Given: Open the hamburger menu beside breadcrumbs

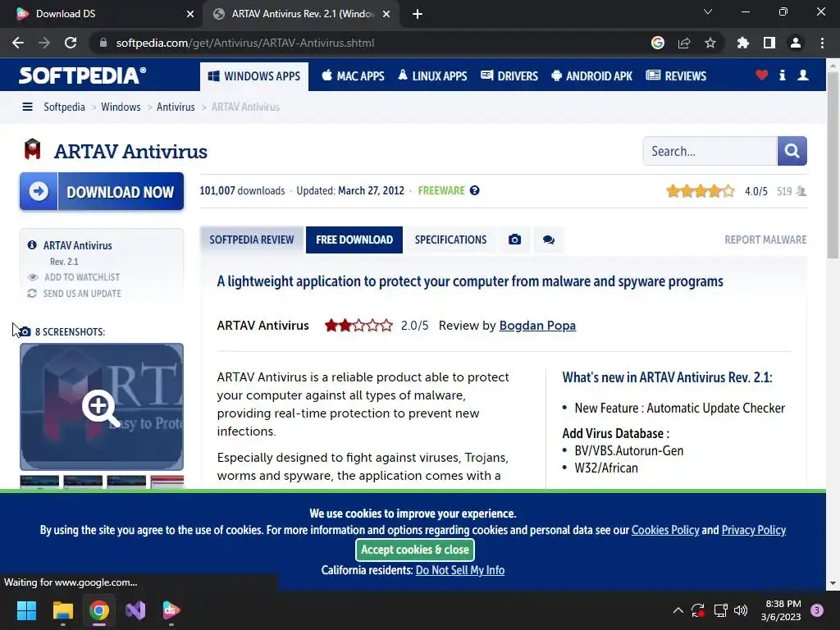Looking at the screenshot, I should pyautogui.click(x=27, y=107).
